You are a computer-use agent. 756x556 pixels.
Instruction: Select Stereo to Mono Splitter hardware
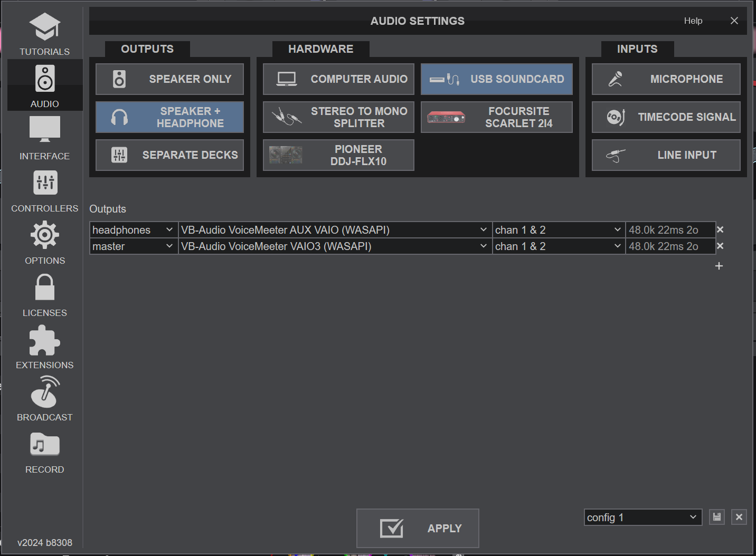coord(338,117)
